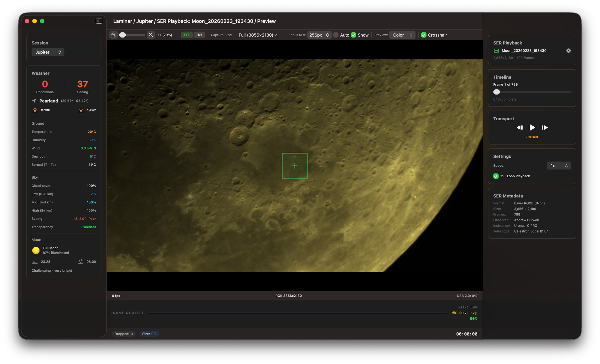Image resolution: width=600 pixels, height=364 pixels.
Task: Disable the Show checkbox in toolbar
Action: pos(354,35)
